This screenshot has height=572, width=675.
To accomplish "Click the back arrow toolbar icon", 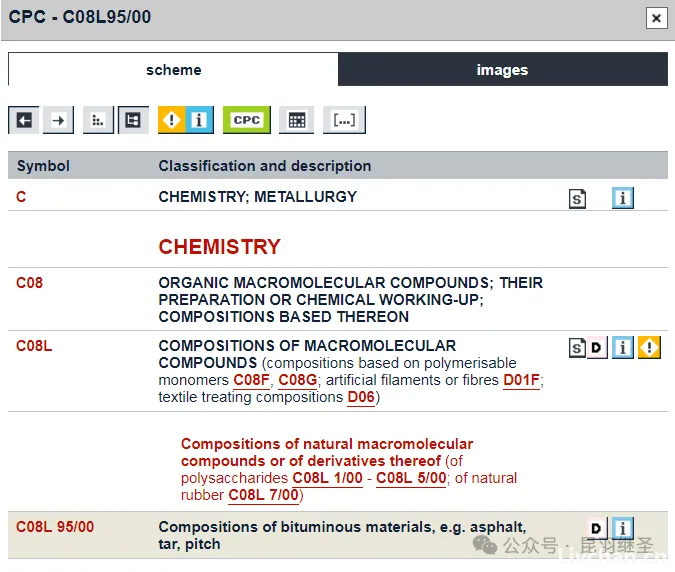I will pyautogui.click(x=24, y=120).
